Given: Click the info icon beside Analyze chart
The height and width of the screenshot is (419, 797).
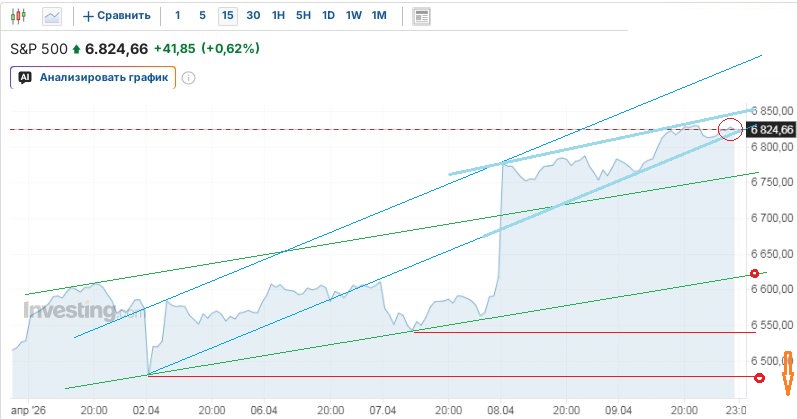Looking at the screenshot, I should tap(188, 78).
